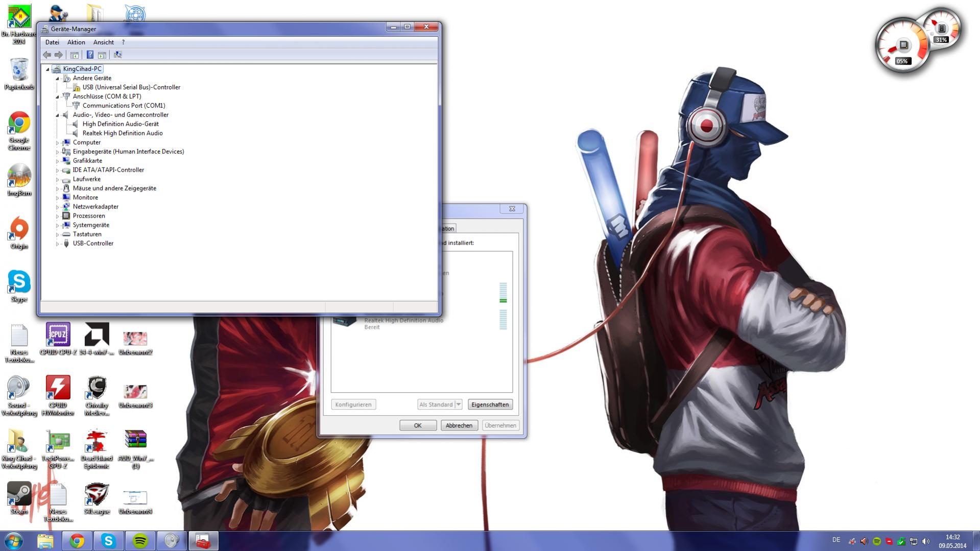Select High Definition Audio-Gerät
Image resolution: width=980 pixels, height=551 pixels.
(121, 124)
